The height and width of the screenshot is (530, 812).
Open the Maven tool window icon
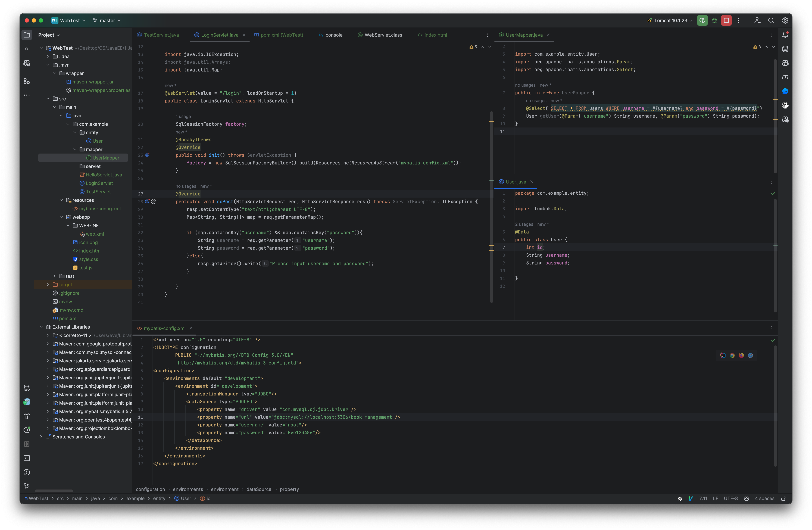coord(785,77)
